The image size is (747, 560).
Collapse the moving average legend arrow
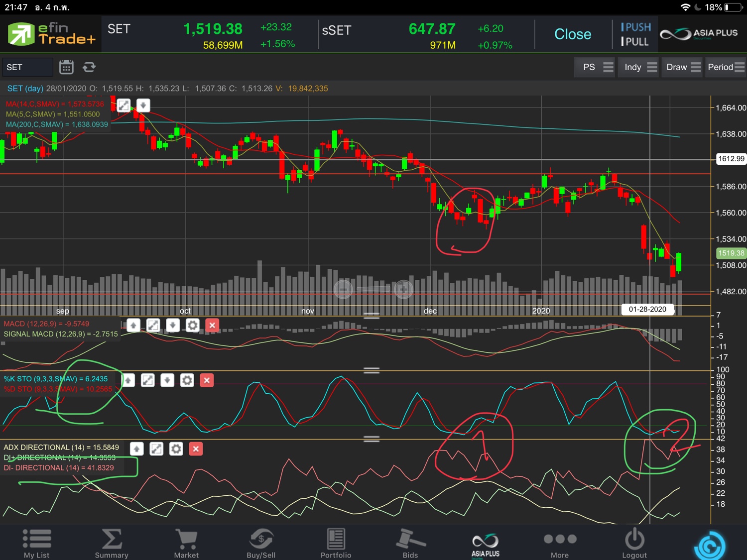tap(143, 105)
